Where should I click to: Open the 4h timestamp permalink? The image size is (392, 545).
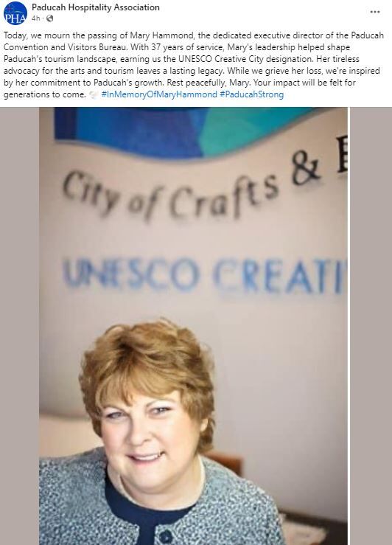[36, 18]
